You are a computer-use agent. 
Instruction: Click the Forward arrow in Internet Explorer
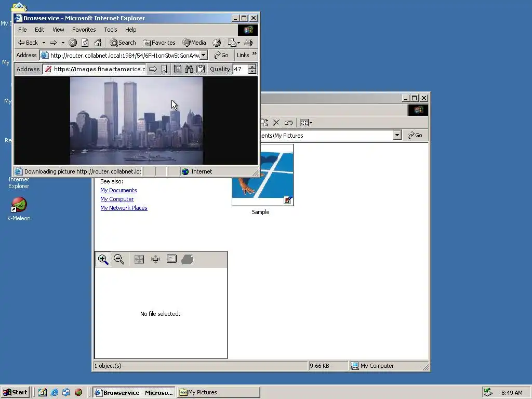tap(54, 43)
